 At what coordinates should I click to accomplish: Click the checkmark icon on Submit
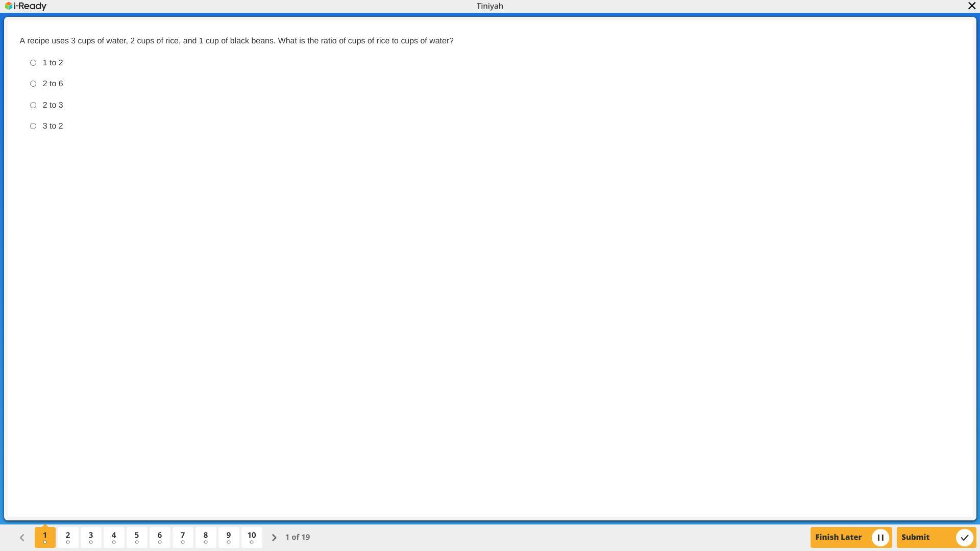click(x=964, y=537)
